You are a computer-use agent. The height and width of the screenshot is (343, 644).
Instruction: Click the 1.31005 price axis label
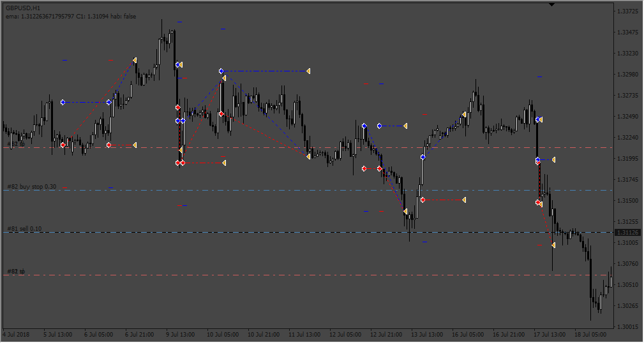(x=628, y=242)
